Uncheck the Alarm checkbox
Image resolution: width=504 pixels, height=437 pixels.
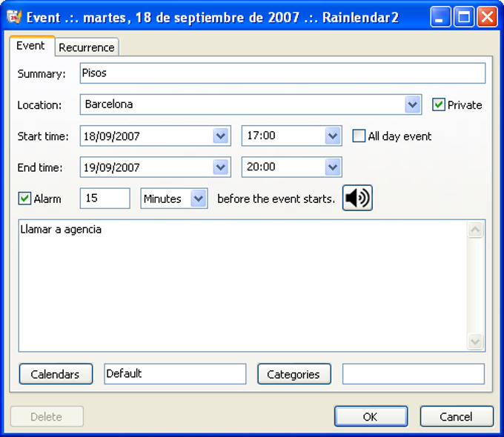pos(24,199)
